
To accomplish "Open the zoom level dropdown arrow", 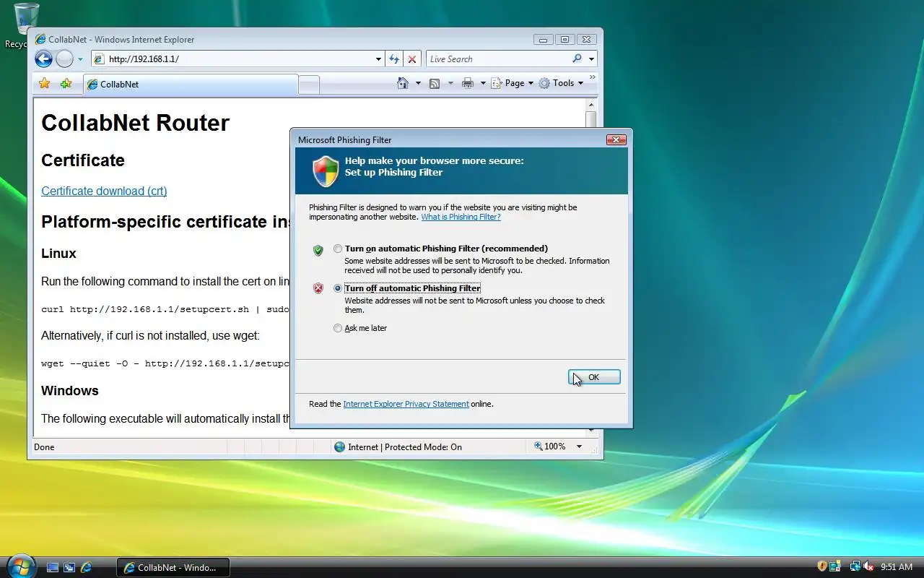I will pyautogui.click(x=579, y=447).
